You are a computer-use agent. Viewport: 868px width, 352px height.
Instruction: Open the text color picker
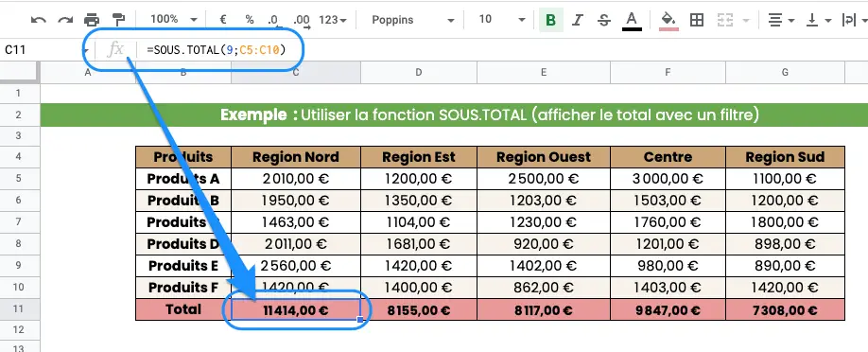[x=632, y=21]
